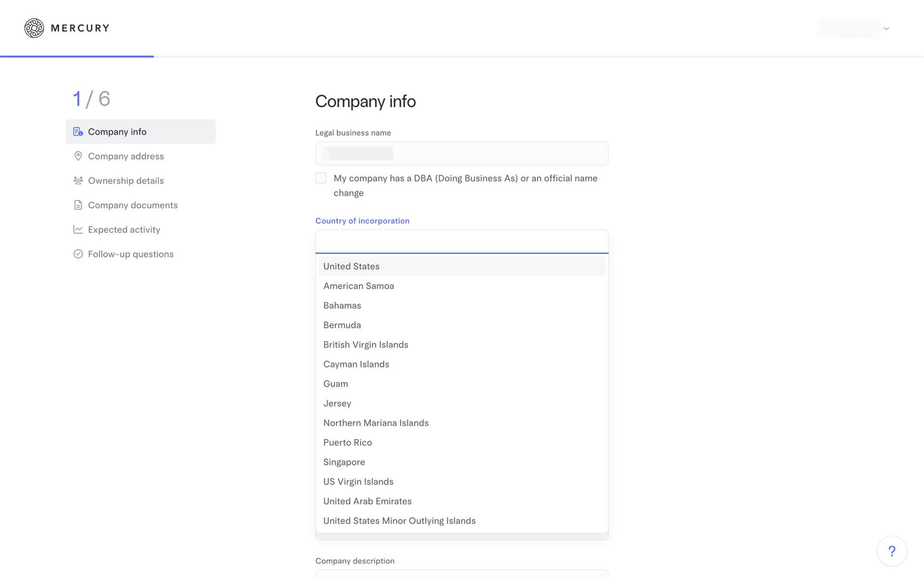This screenshot has height=578, width=924.
Task: Go to the Company info step
Action: (141, 131)
